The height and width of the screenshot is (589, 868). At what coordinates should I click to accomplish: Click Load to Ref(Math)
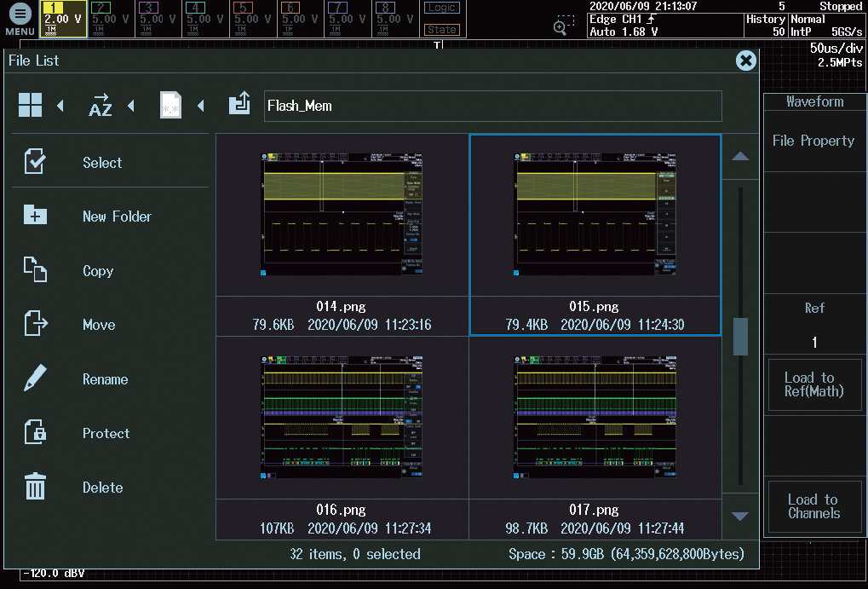[x=814, y=384]
